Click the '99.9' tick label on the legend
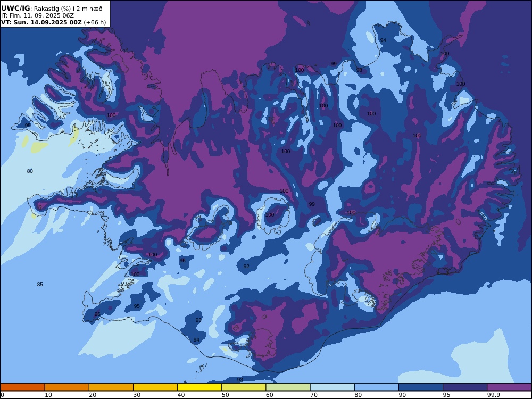Screen dimensions: 532x399 (x=494, y=395)
